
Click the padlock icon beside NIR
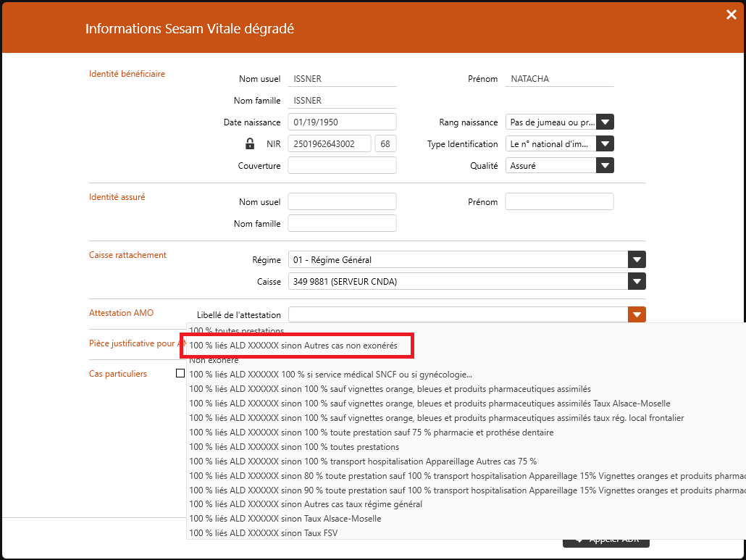coord(250,143)
